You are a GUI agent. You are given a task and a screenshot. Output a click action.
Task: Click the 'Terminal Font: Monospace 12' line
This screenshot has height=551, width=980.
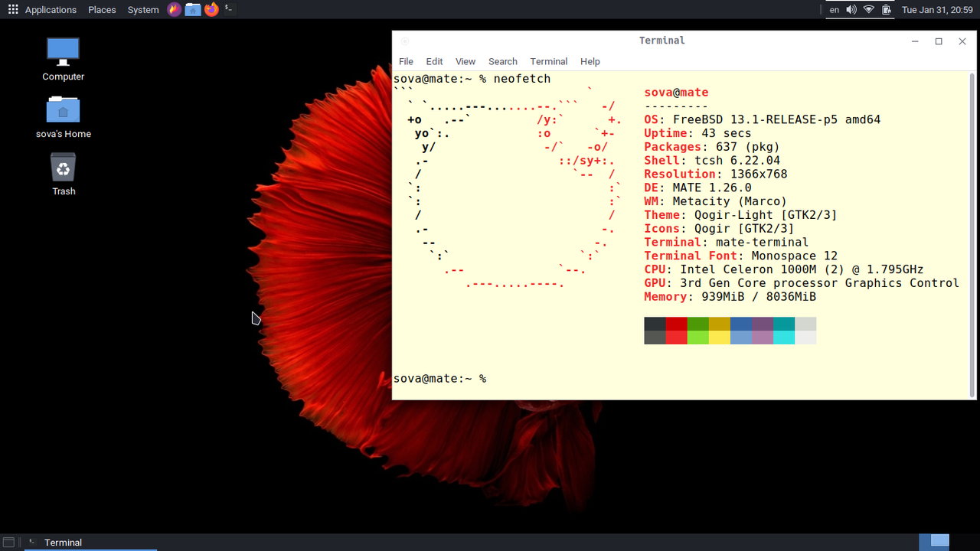(740, 256)
